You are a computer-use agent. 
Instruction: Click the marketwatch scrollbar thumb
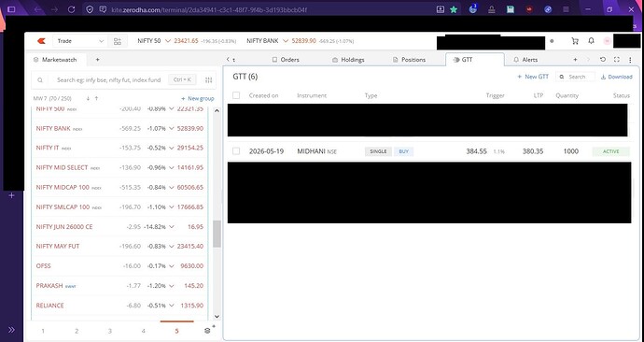pyautogui.click(x=217, y=234)
